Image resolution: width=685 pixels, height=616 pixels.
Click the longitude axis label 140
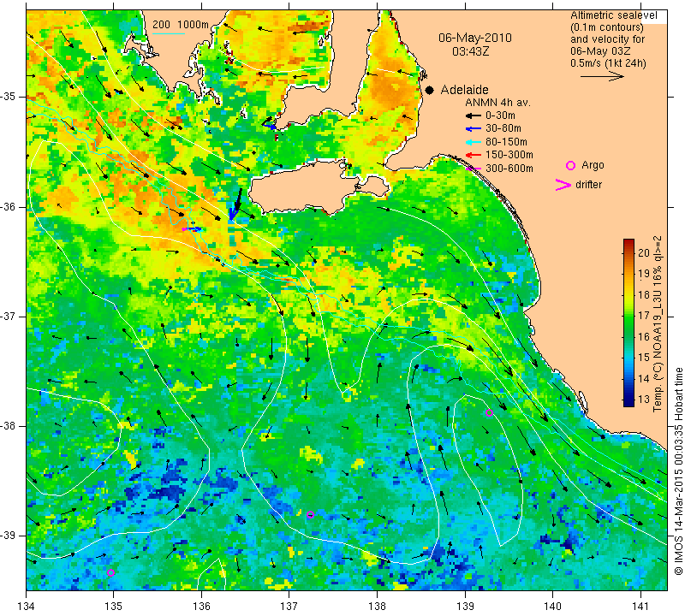pos(552,607)
